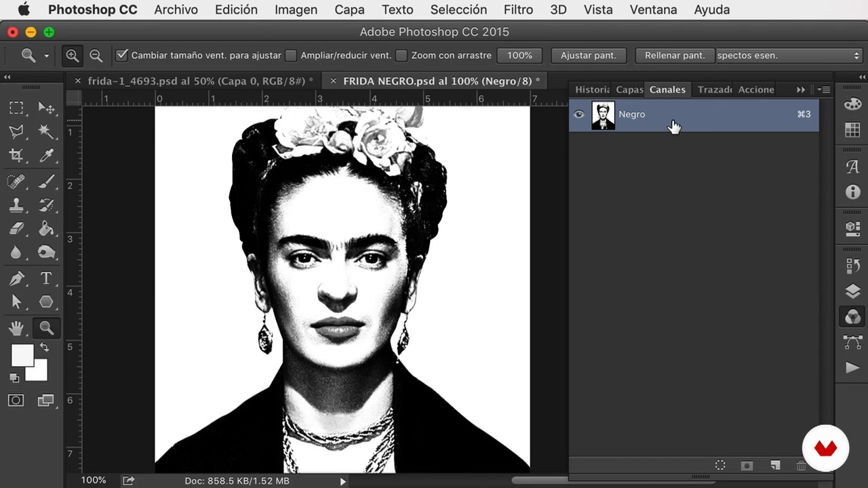Select the Brush tool
Viewport: 868px width, 488px height.
click(46, 182)
